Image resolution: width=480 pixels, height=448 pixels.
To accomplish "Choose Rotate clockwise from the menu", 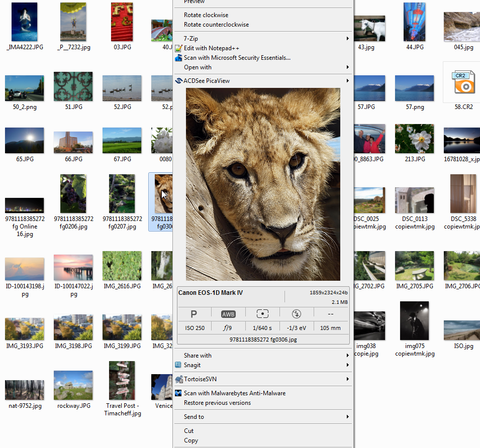I will click(x=206, y=15).
